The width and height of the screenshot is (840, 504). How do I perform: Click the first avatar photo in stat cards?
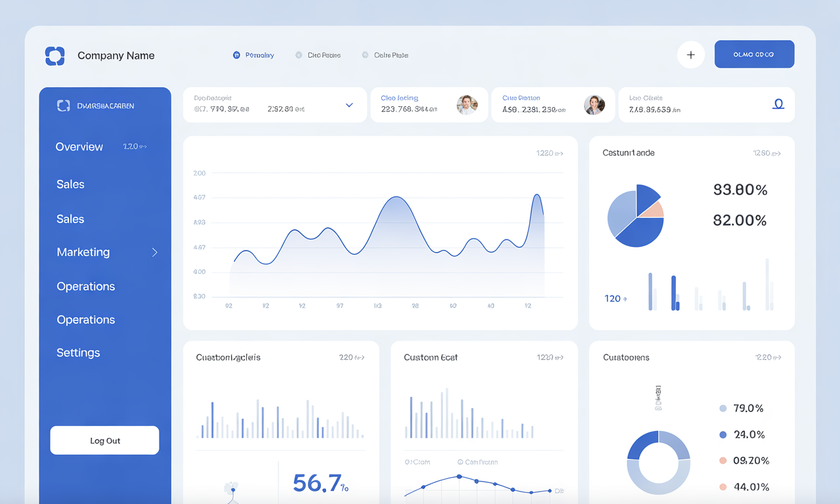[467, 105]
